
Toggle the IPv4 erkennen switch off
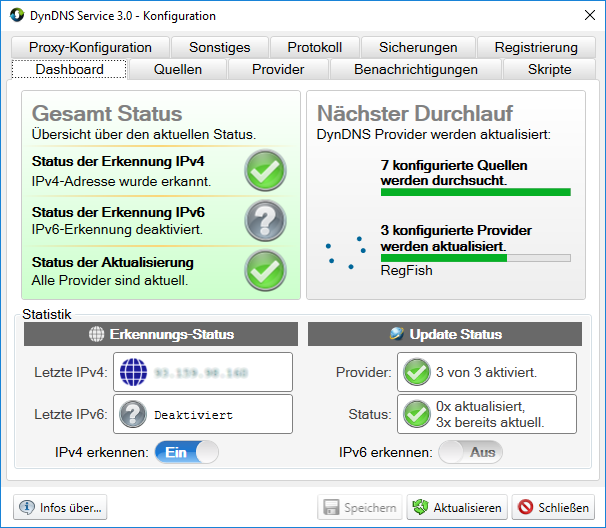(187, 452)
